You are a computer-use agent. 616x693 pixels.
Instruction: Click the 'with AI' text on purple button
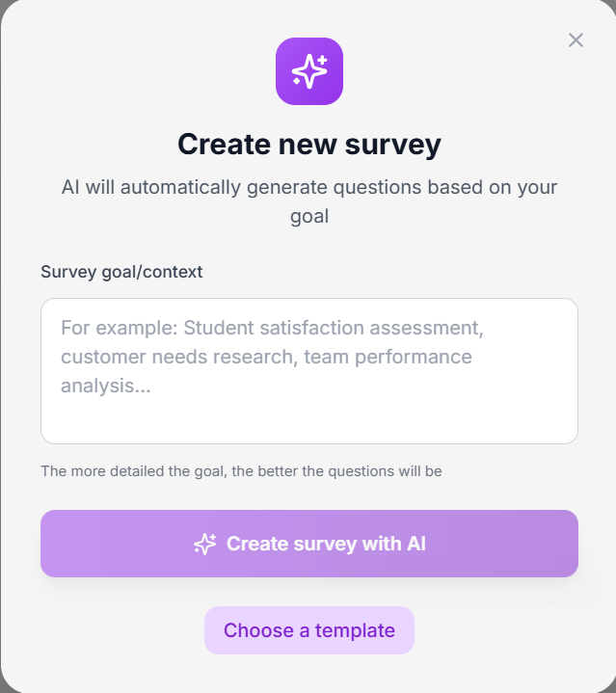click(x=393, y=544)
